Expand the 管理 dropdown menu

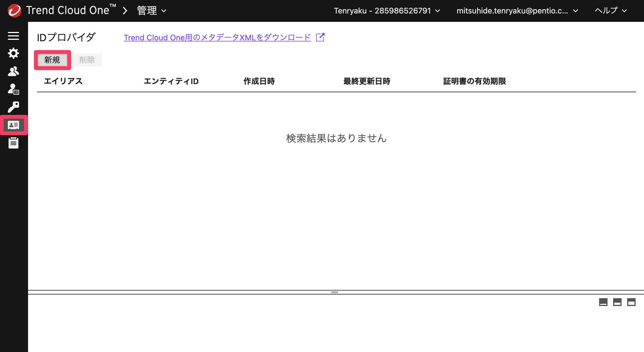pyautogui.click(x=152, y=11)
